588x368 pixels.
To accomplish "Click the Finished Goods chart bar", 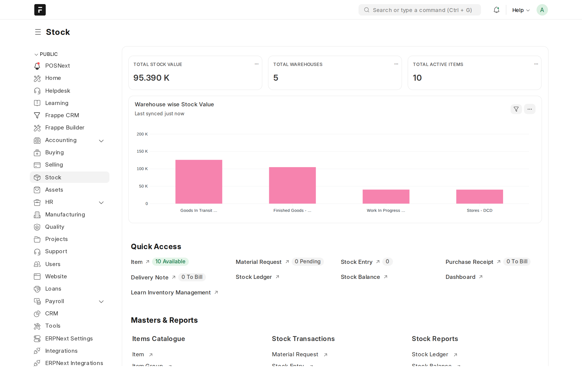I will click(292, 185).
